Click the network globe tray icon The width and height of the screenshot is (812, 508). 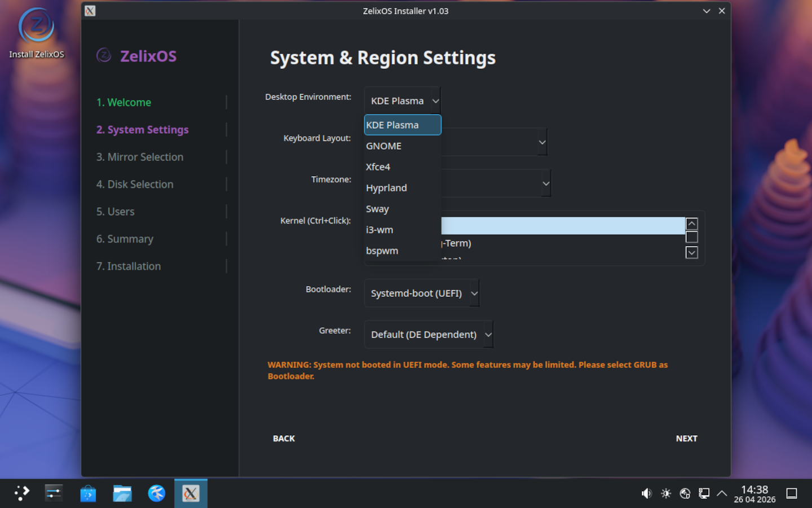click(x=685, y=493)
